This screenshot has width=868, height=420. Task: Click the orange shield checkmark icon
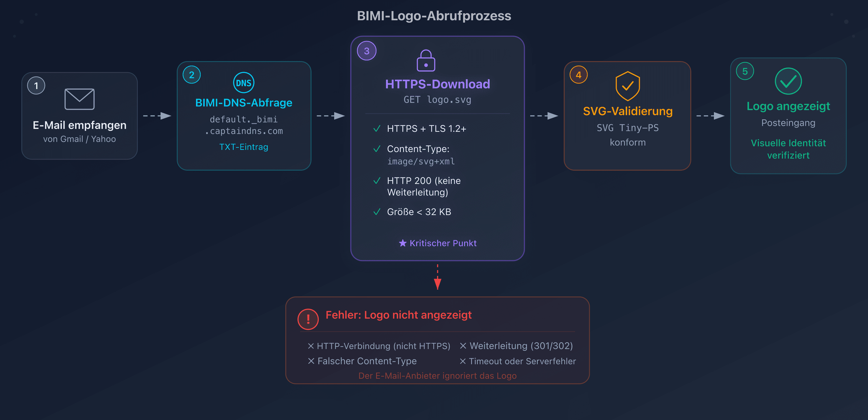point(627,86)
